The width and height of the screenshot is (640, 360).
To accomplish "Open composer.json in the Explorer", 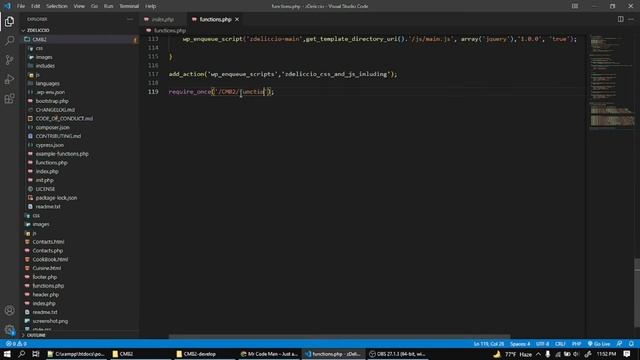I will 52,127.
